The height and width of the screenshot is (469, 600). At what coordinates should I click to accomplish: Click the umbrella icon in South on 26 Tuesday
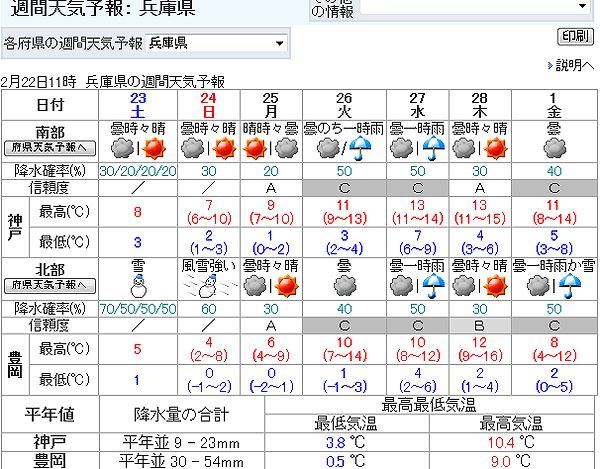point(360,148)
